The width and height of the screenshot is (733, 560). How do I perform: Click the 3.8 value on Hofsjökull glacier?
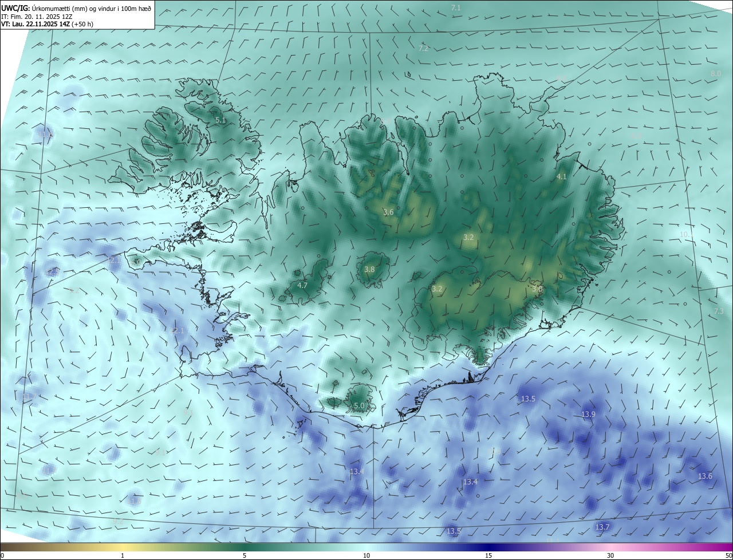369,269
